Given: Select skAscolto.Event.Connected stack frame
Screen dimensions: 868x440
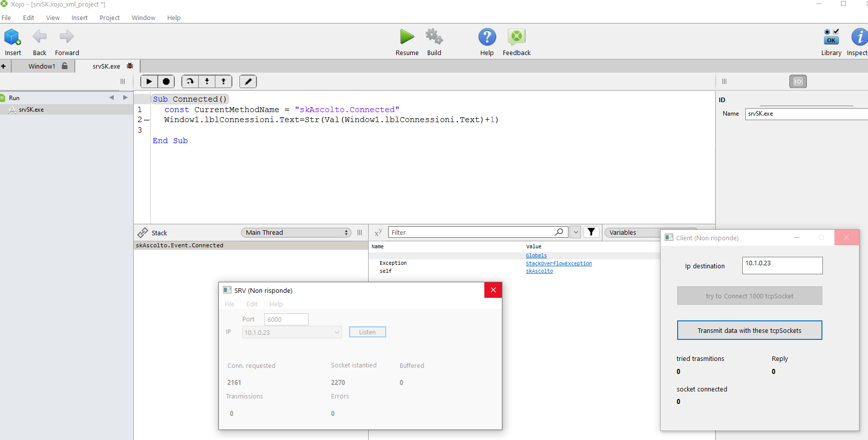Looking at the screenshot, I should tap(251, 245).
